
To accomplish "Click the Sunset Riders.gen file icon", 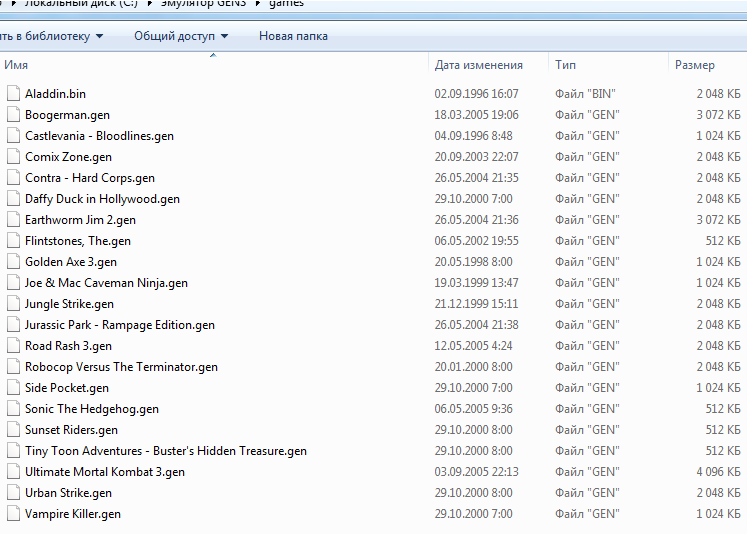I will coord(13,429).
